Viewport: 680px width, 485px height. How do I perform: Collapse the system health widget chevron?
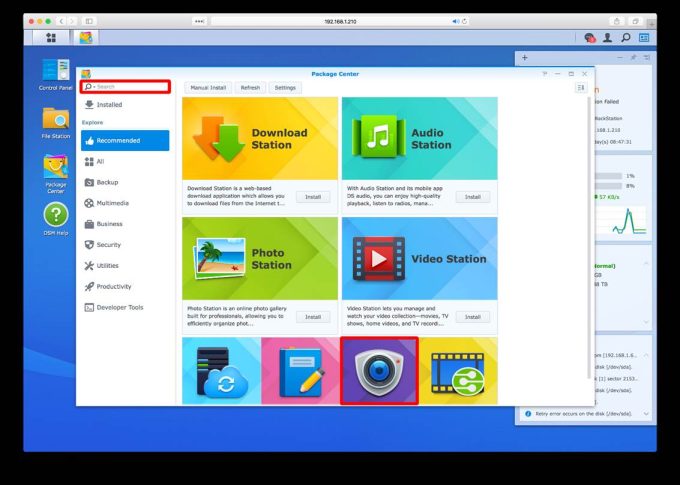click(646, 160)
